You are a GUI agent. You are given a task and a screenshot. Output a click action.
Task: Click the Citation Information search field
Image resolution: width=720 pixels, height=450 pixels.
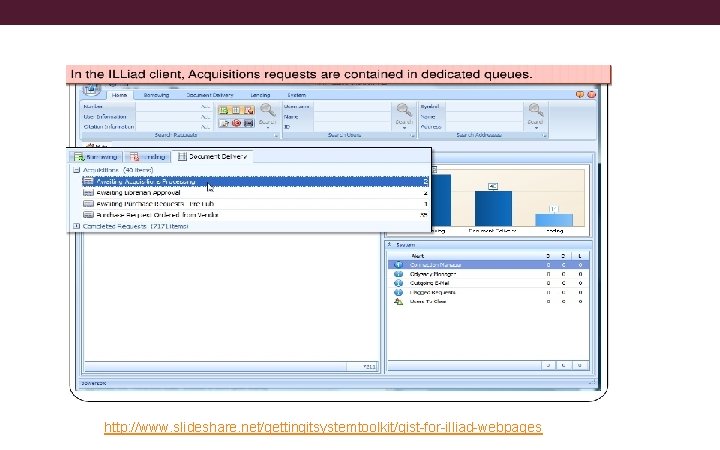click(174, 127)
